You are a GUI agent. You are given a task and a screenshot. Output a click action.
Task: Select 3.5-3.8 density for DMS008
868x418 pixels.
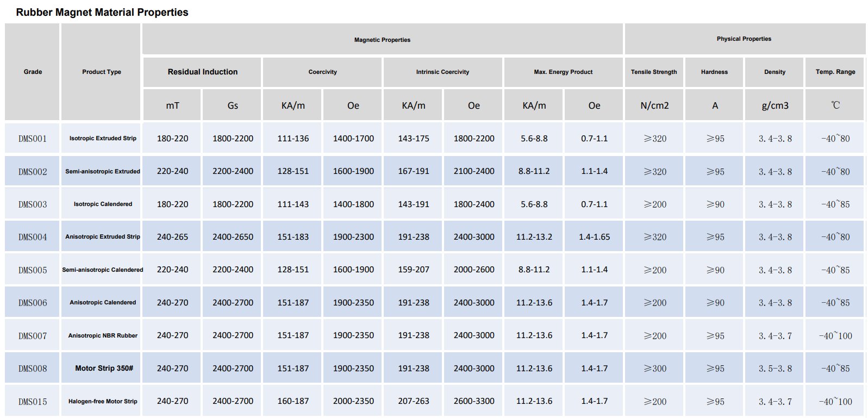tap(775, 369)
